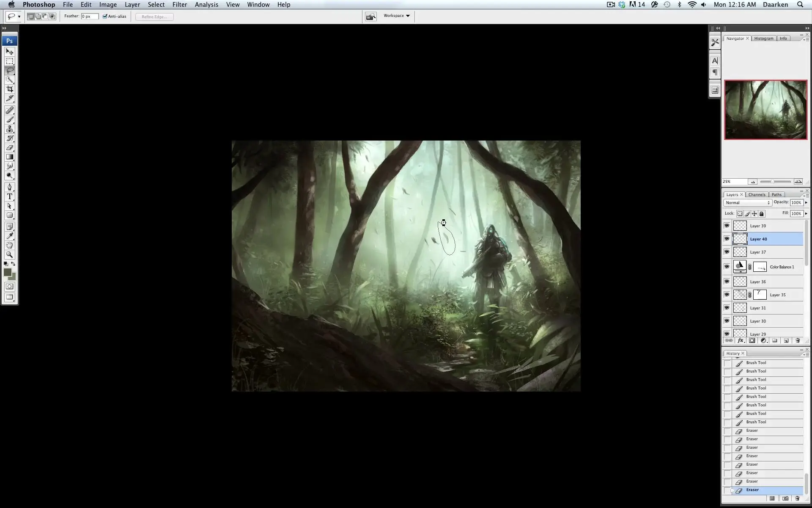Switch to the Channels tab
Screen dimensions: 812x508
point(757,195)
